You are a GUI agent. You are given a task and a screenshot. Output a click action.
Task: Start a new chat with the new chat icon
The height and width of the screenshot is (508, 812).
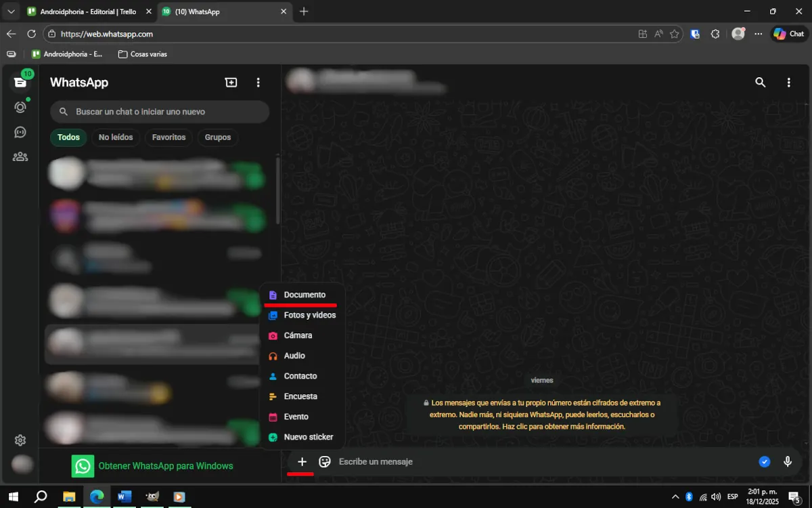[231, 81]
